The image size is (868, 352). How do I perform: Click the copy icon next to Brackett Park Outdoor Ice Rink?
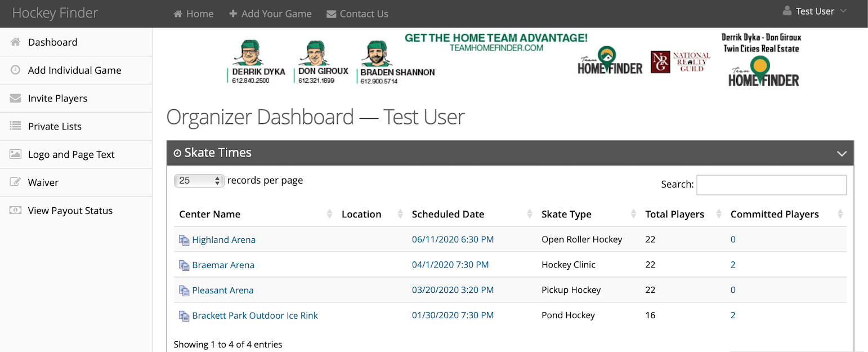[184, 315]
